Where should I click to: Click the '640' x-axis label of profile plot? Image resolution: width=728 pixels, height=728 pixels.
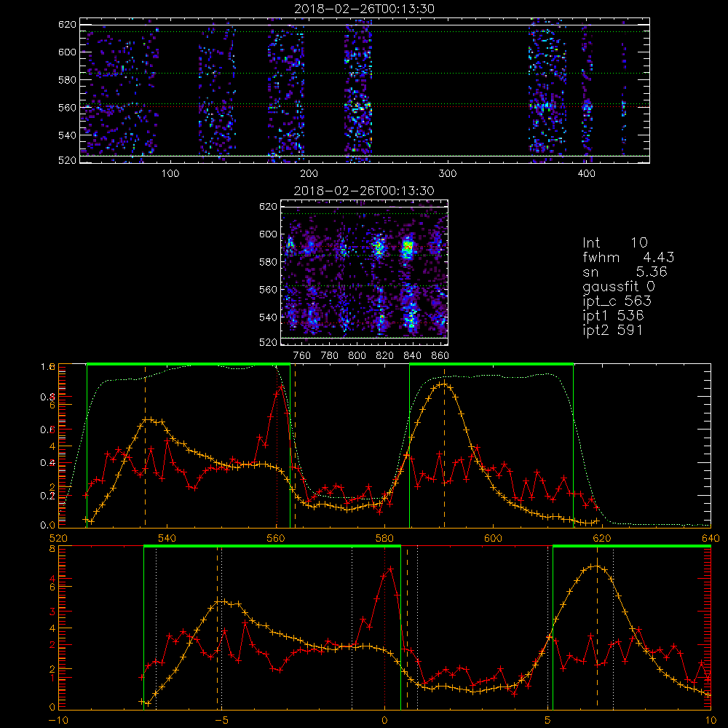[x=711, y=539]
